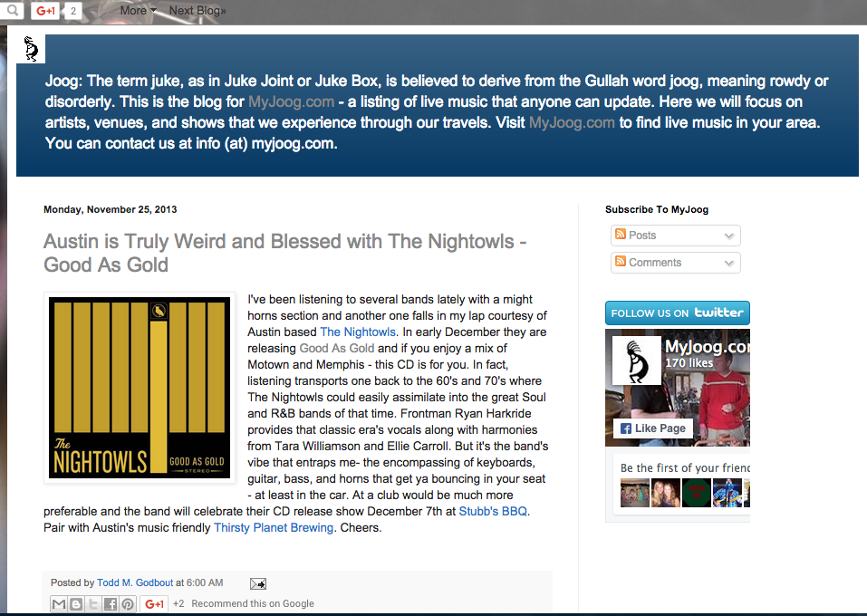Open MyJoog.com Facebook page title

pos(708,347)
